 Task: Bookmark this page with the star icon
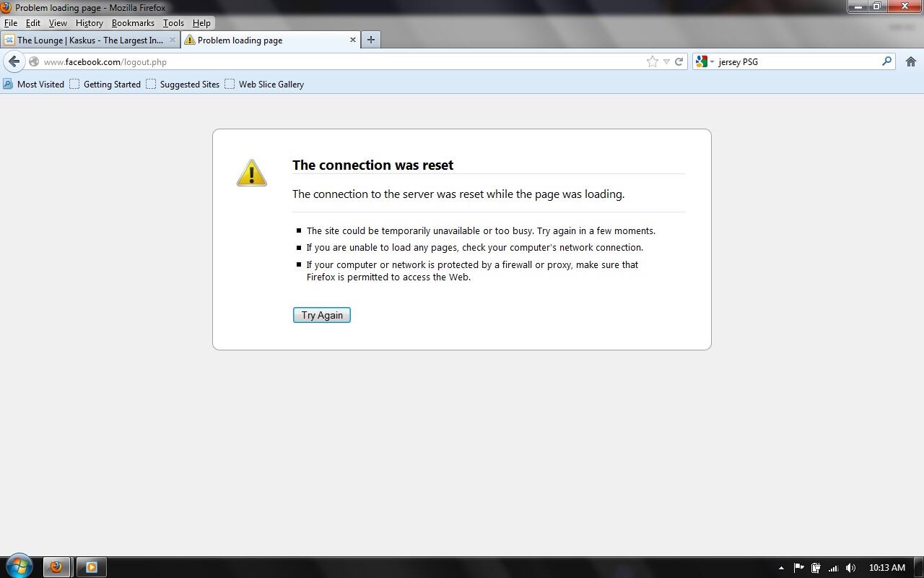coord(653,61)
